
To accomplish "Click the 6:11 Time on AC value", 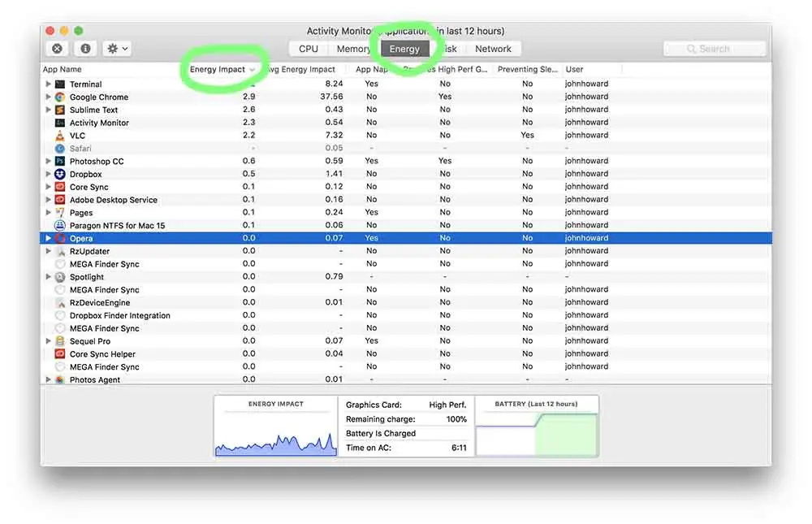I will [459, 448].
